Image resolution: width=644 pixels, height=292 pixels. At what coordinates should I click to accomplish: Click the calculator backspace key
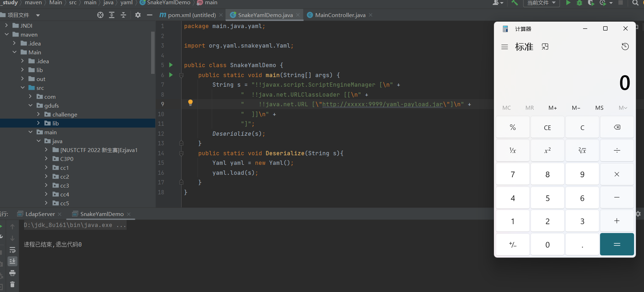point(617,127)
